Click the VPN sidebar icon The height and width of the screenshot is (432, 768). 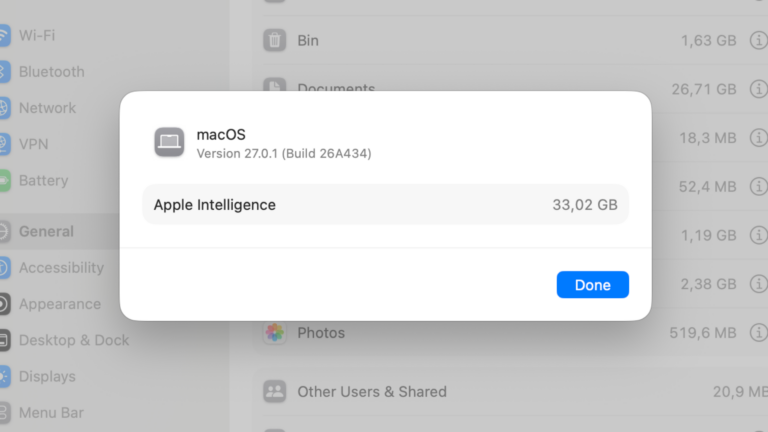point(4,144)
